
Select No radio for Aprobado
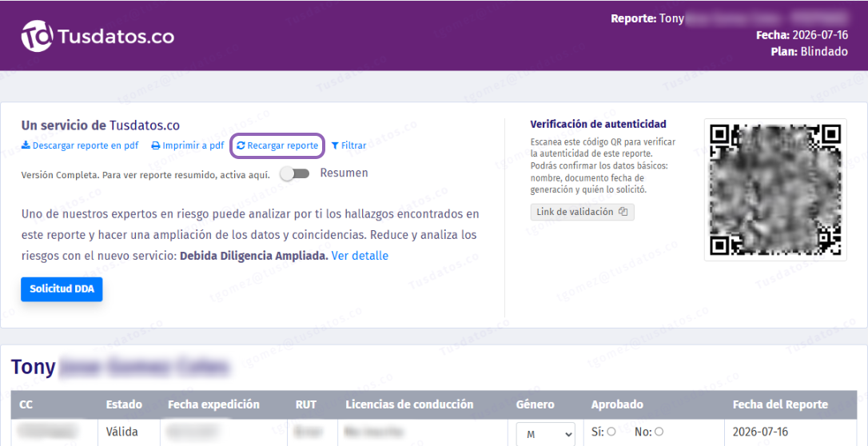(x=659, y=432)
